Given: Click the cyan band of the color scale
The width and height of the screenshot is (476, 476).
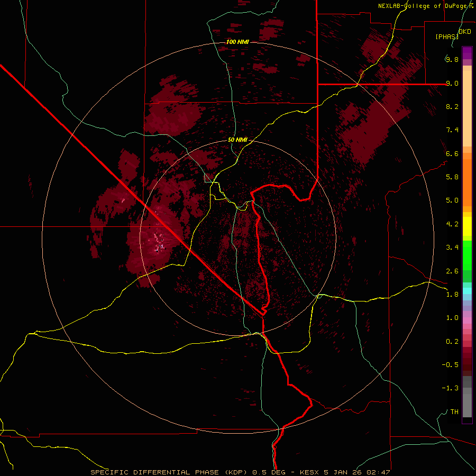Looking at the screenshot, I should (x=467, y=291).
